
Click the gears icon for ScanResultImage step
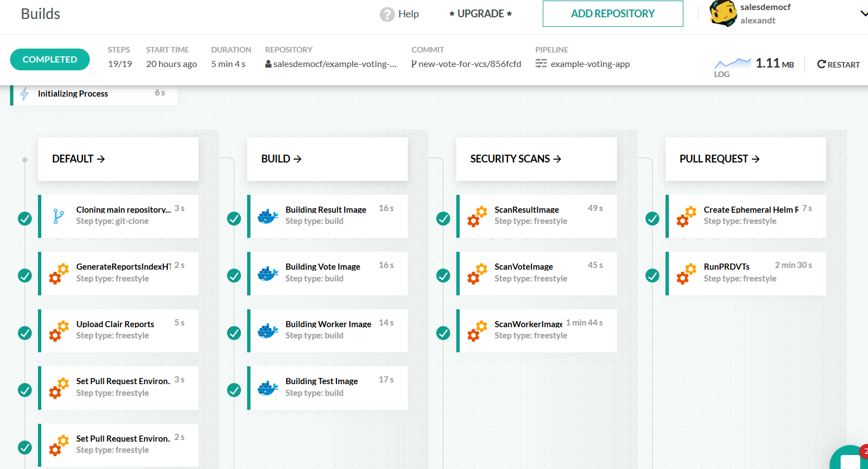(x=477, y=216)
